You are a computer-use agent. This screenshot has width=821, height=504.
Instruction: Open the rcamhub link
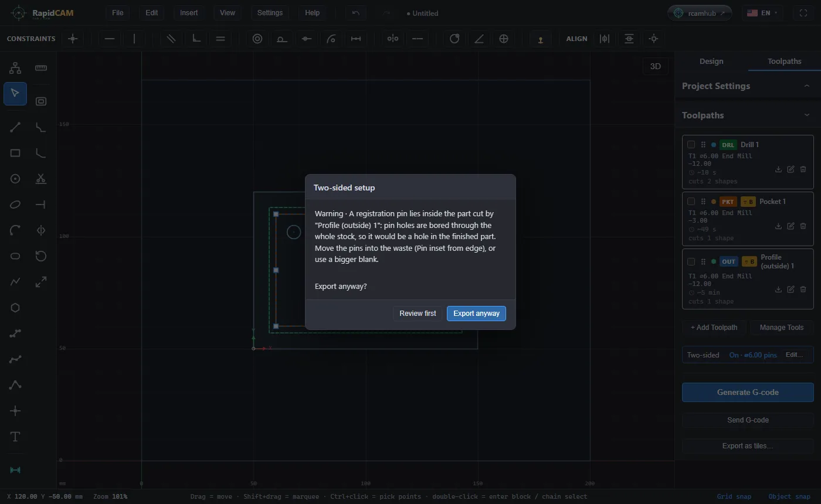[x=700, y=13]
